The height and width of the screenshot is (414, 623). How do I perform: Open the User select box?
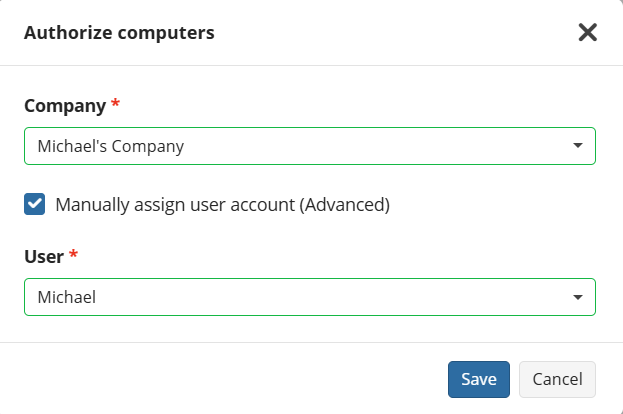[310, 297]
